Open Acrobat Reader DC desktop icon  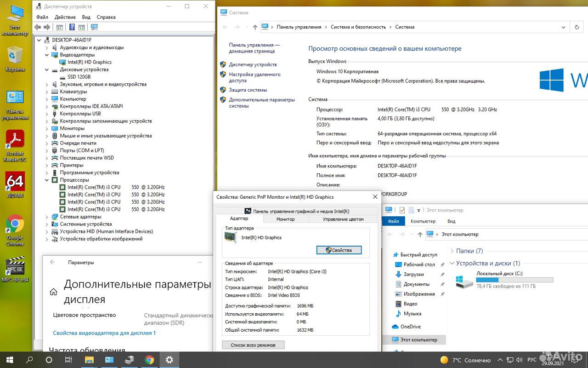[x=15, y=146]
